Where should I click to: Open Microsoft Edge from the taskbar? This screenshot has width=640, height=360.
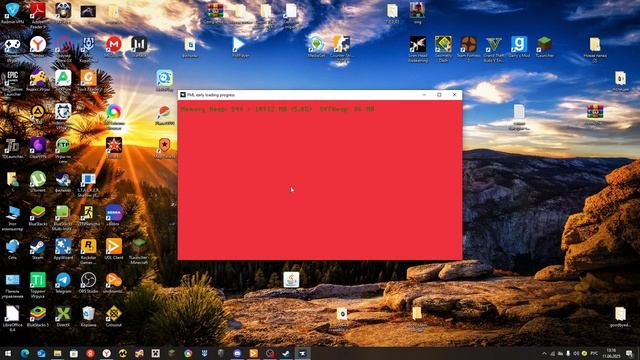pyautogui.click(x=24, y=353)
